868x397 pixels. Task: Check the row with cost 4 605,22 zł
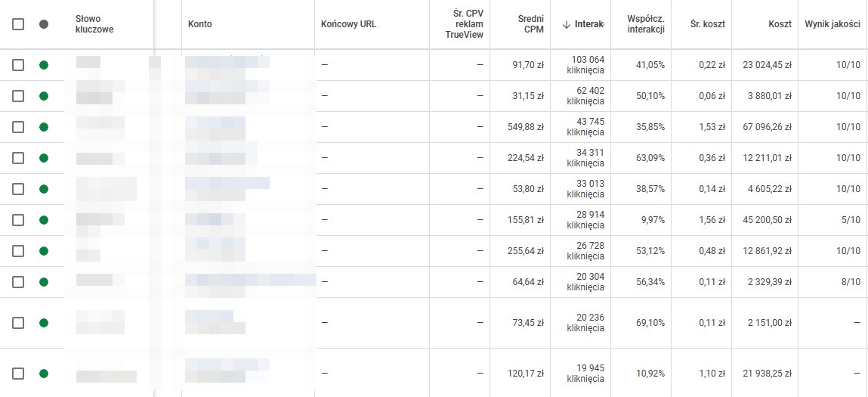point(18,189)
